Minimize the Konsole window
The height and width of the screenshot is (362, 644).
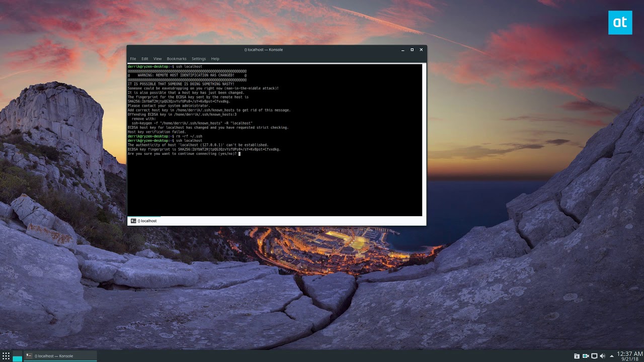pos(403,50)
